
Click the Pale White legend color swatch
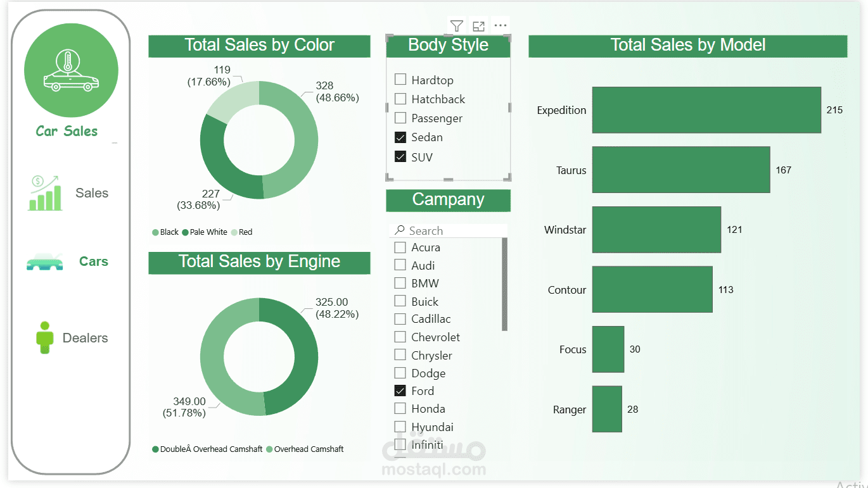pos(186,232)
